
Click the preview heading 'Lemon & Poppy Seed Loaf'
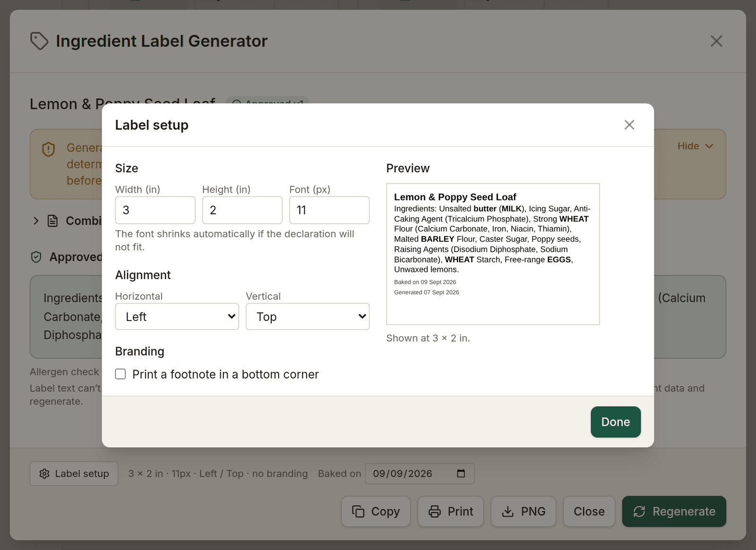click(455, 197)
